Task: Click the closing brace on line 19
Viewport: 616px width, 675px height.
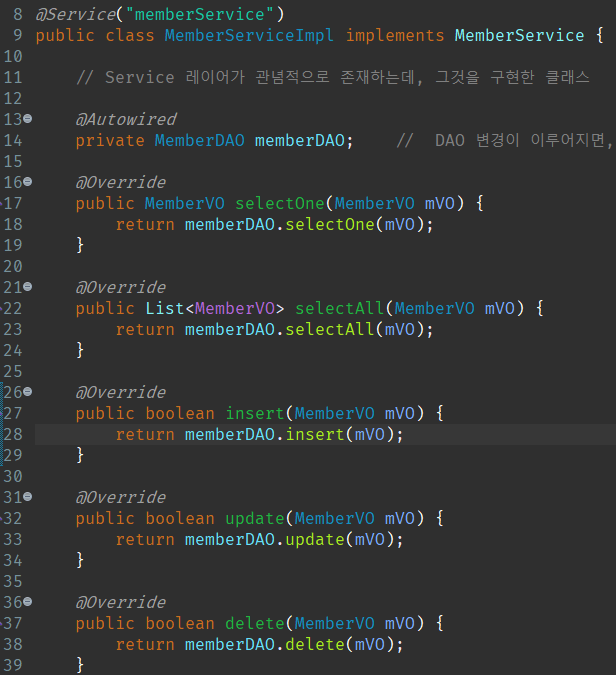Action: pos(80,245)
